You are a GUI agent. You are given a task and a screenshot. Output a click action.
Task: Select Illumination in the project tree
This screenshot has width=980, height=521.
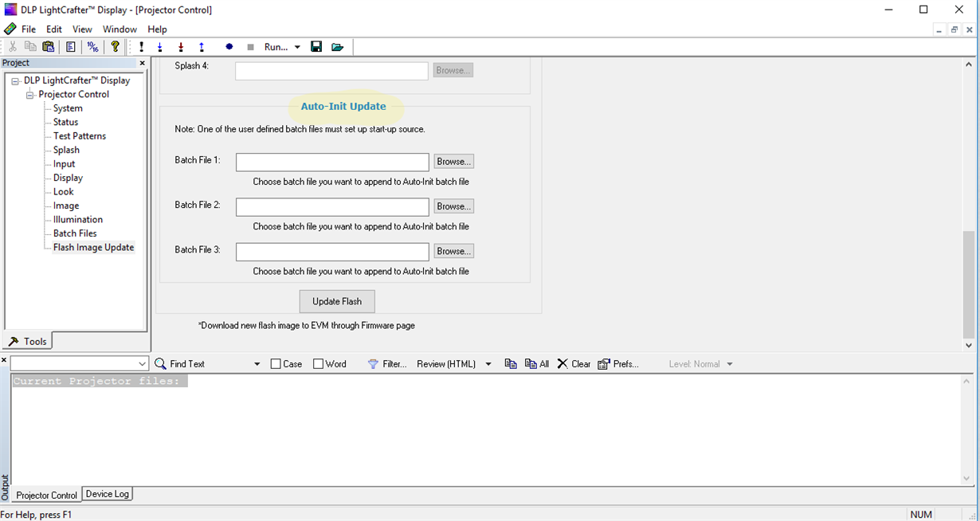click(78, 220)
